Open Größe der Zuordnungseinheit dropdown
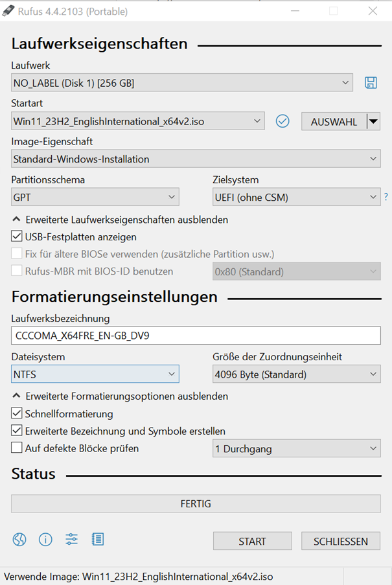The image size is (392, 585). coord(297,374)
